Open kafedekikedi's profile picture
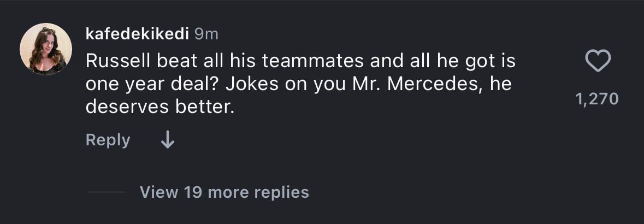644x224 pixels. tap(46, 49)
